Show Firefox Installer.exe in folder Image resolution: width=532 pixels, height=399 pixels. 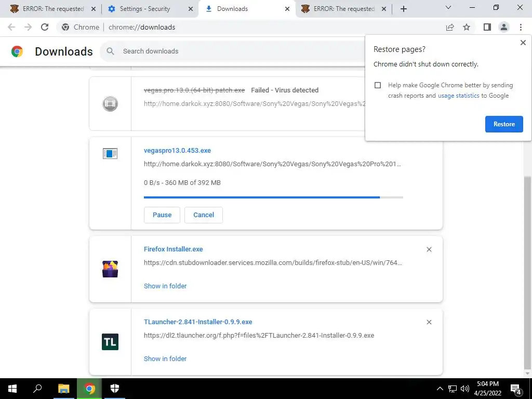pos(165,286)
